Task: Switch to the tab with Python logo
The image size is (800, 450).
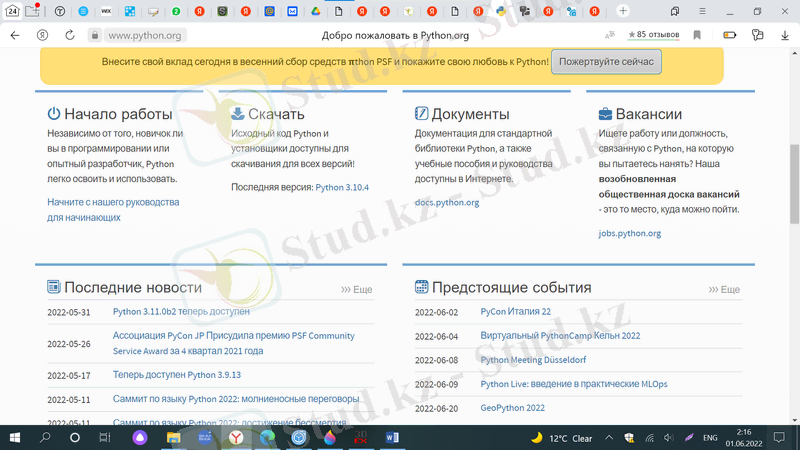Action: coord(500,11)
